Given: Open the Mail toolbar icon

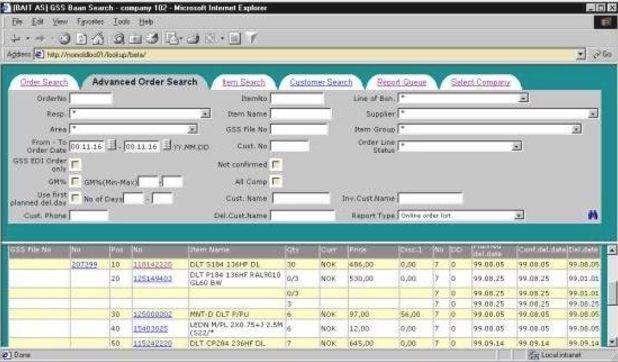Looking at the screenshot, I should click(172, 38).
